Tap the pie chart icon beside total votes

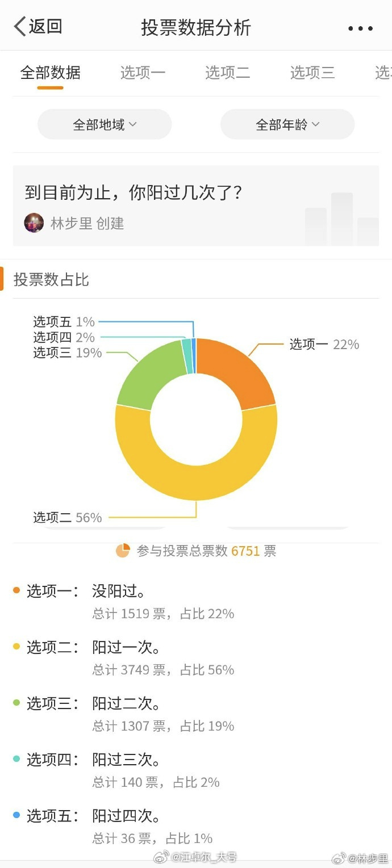pyautogui.click(x=123, y=551)
